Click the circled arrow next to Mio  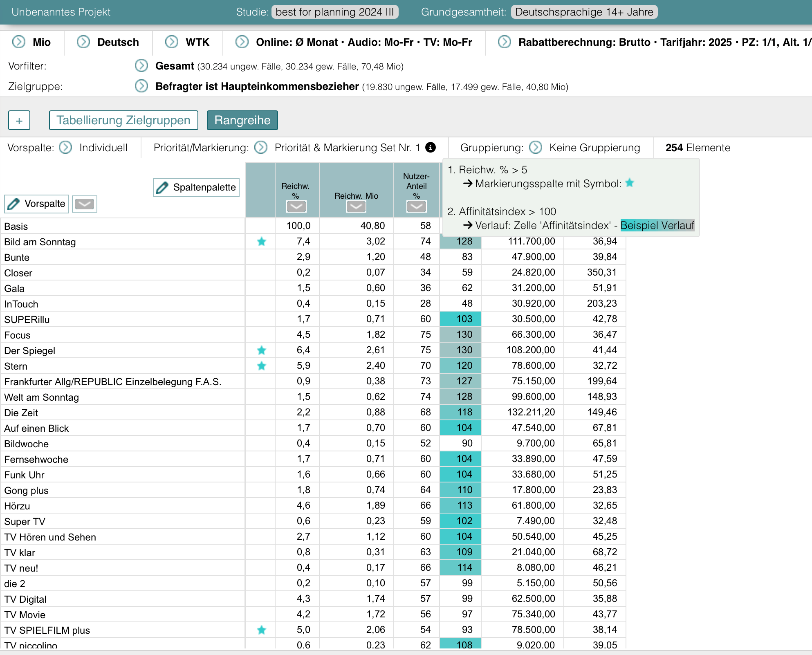(x=19, y=42)
